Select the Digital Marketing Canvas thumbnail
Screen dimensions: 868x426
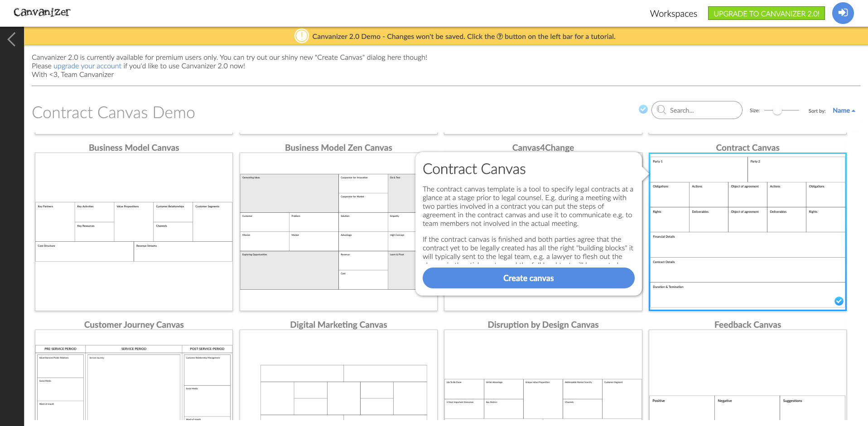(x=338, y=376)
